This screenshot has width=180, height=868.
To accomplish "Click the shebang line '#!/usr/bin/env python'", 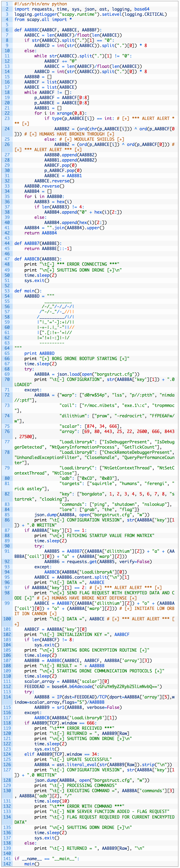I will (40, 4).
